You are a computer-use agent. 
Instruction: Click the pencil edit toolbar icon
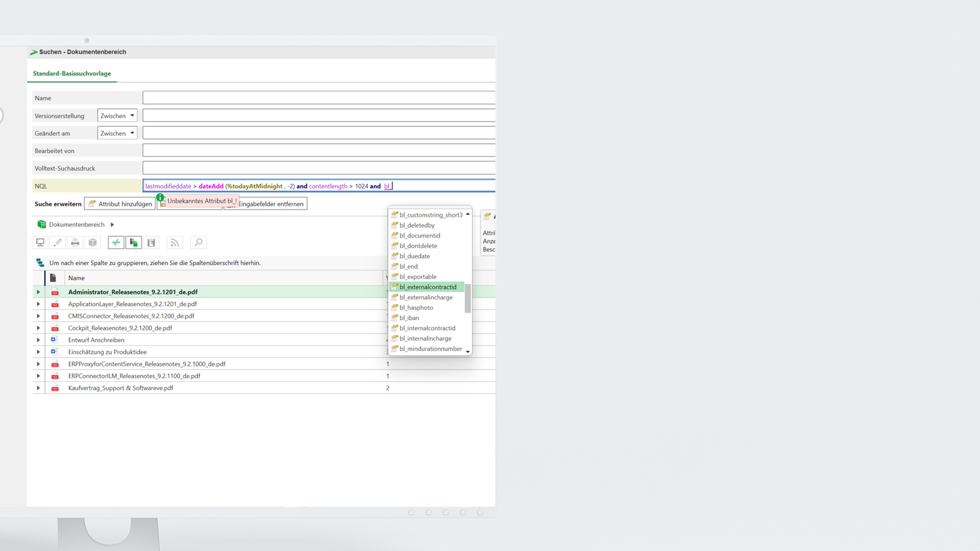pos(57,242)
